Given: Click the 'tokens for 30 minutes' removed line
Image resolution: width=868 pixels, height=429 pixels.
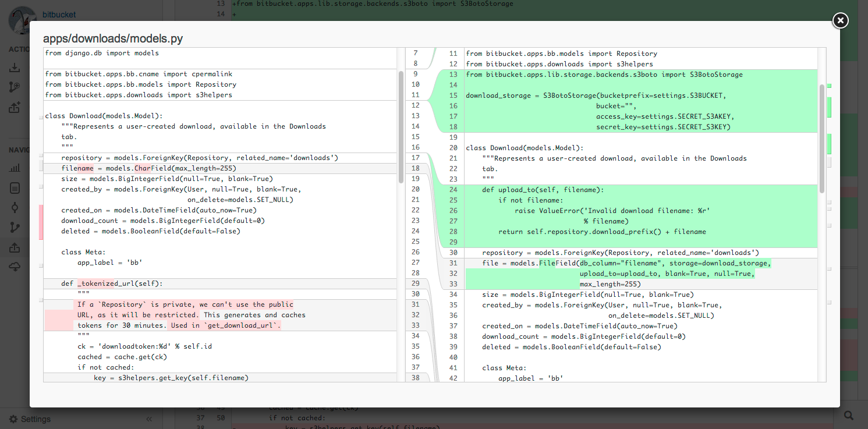Looking at the screenshot, I should pyautogui.click(x=179, y=325).
